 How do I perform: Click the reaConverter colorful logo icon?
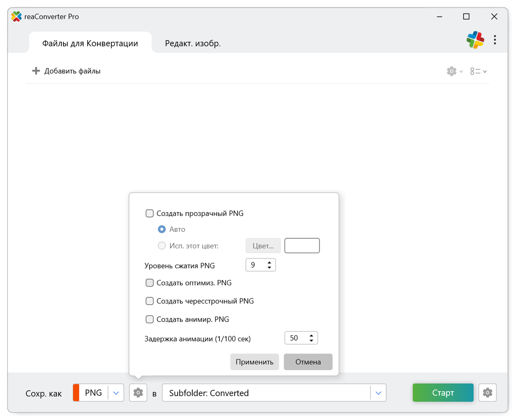[x=475, y=40]
